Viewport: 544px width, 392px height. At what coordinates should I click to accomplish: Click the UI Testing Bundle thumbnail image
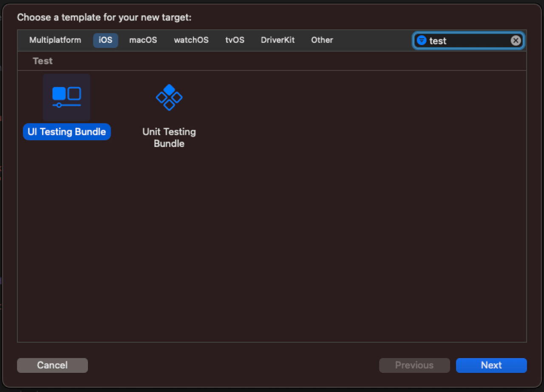tap(66, 96)
